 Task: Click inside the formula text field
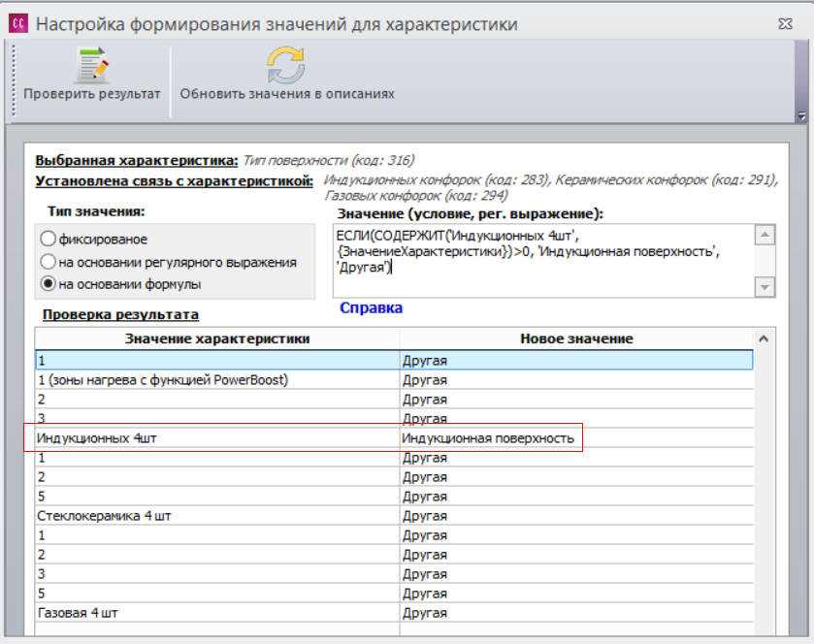pos(543,261)
